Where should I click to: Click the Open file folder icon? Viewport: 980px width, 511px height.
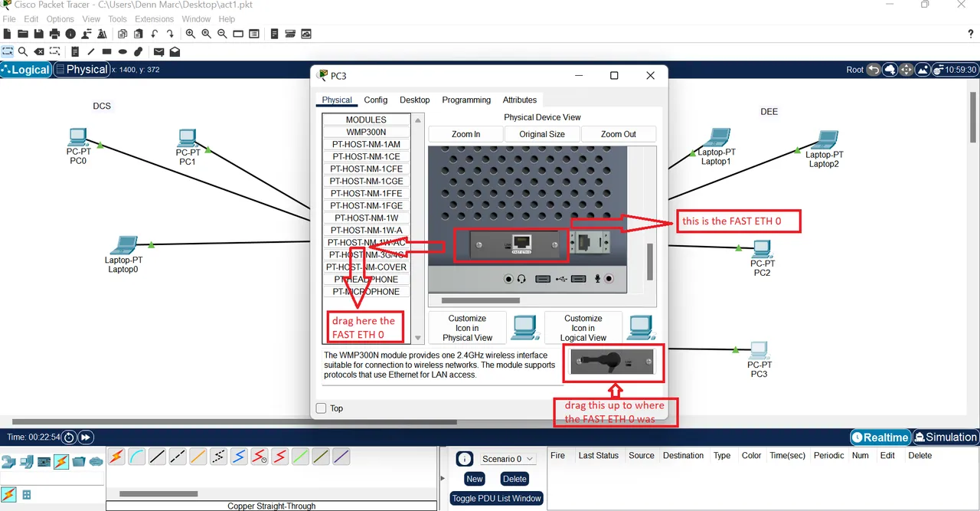click(23, 34)
